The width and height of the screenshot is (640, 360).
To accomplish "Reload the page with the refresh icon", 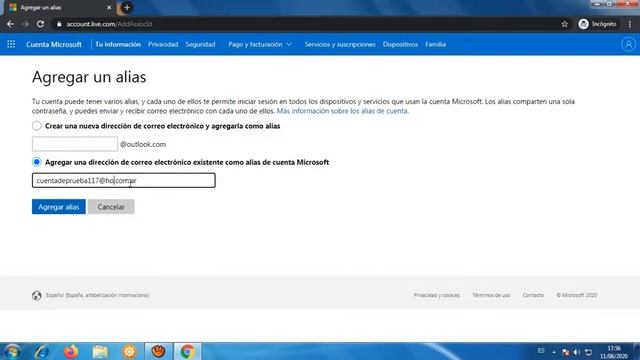I will pyautogui.click(x=40, y=24).
